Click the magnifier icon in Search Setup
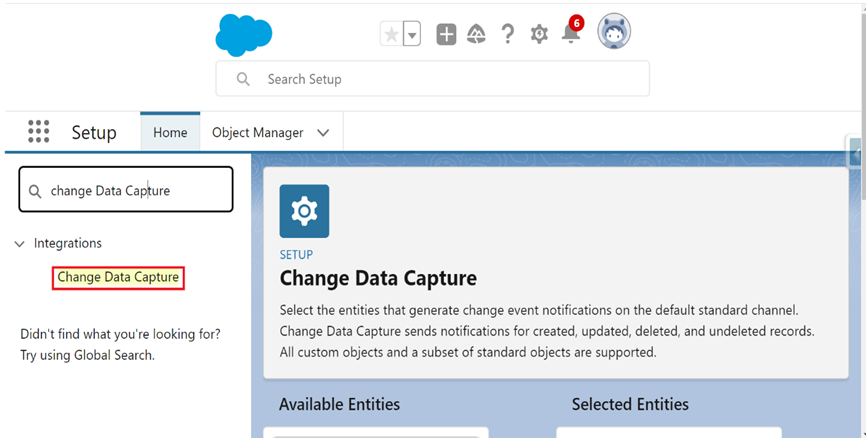This screenshot has height=438, width=866. [243, 79]
